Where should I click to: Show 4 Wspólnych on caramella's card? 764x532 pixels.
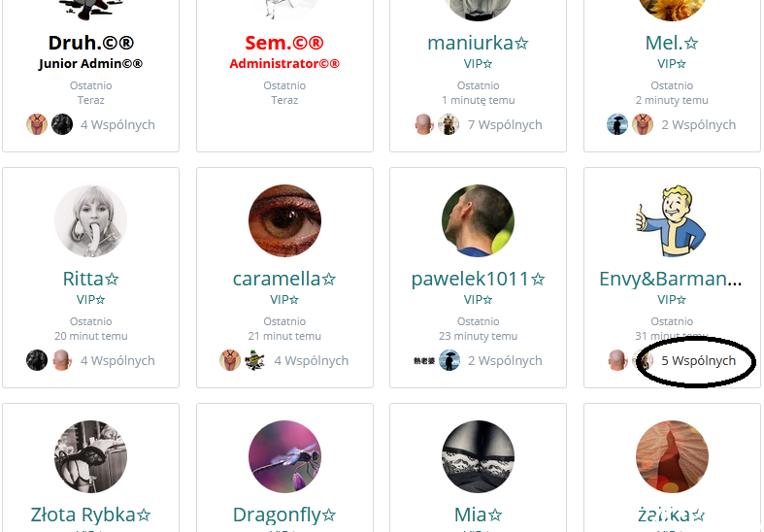312,360
